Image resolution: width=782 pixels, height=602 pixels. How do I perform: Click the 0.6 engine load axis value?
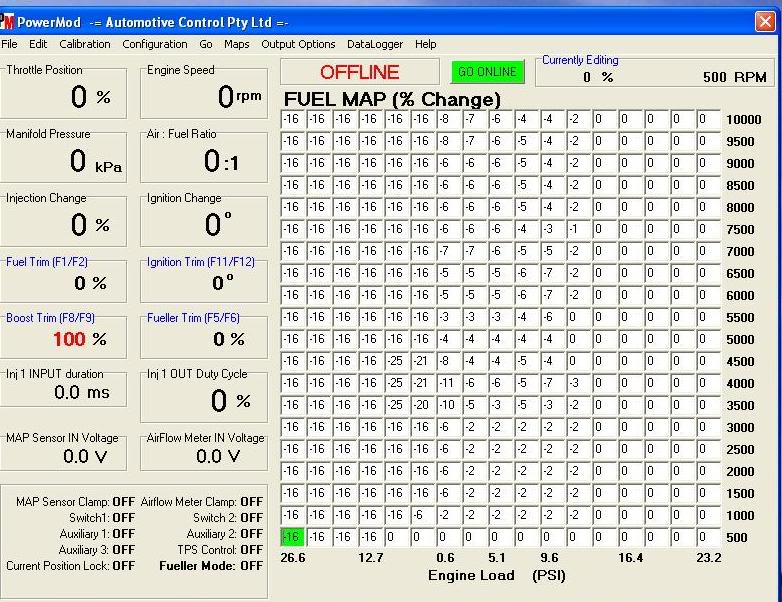[445, 558]
